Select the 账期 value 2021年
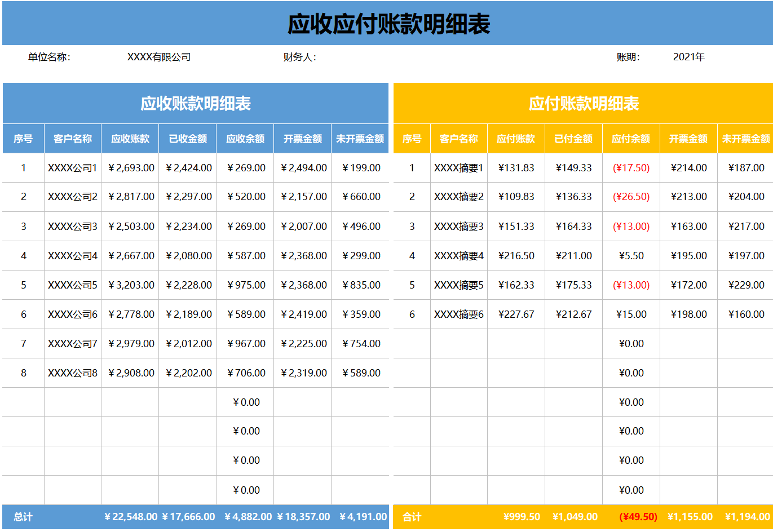This screenshot has height=532, width=773. [688, 56]
